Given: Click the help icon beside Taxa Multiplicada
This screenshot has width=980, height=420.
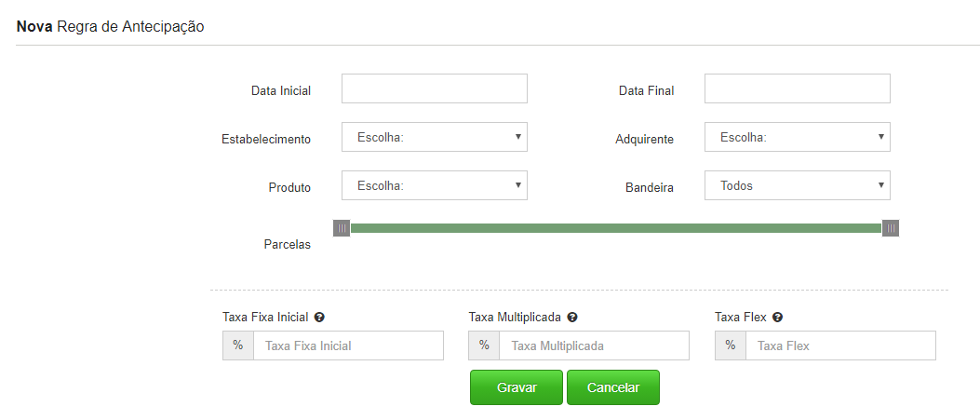Looking at the screenshot, I should pos(571,318).
